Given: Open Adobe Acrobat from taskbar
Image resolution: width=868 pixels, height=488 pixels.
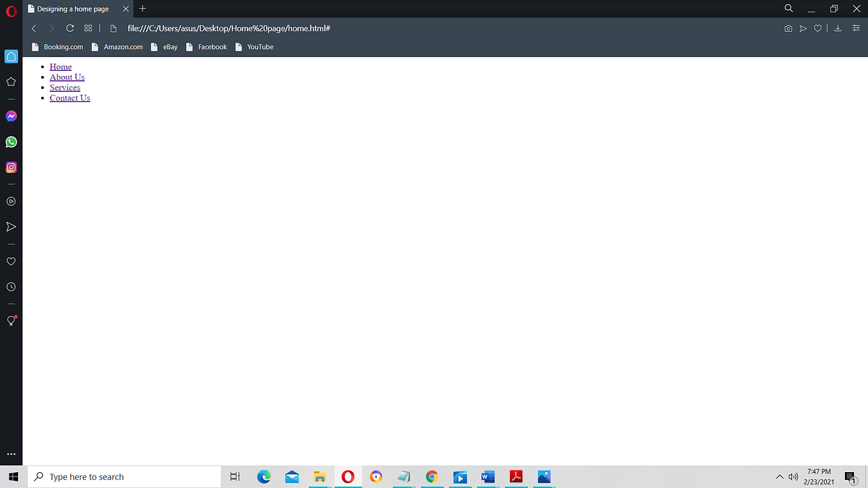Looking at the screenshot, I should coord(516,476).
